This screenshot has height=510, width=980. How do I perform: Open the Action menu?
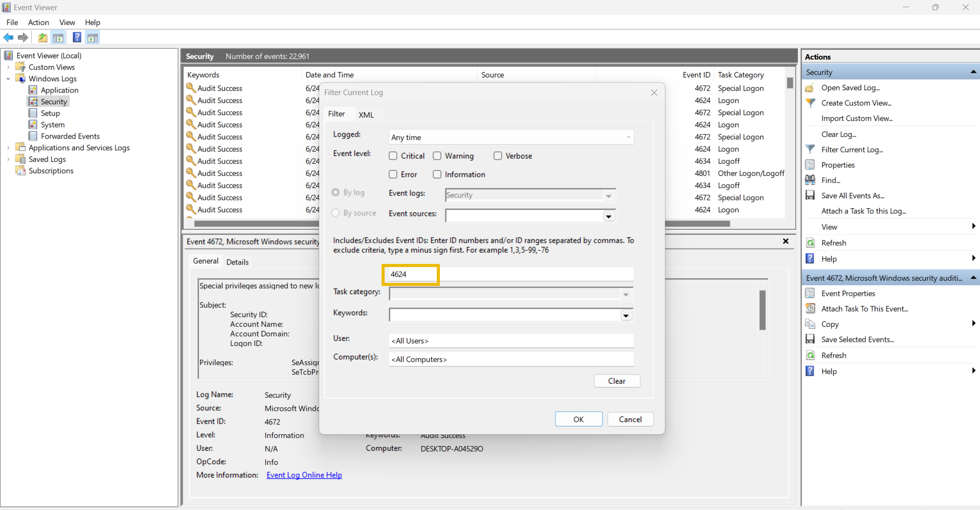(38, 23)
